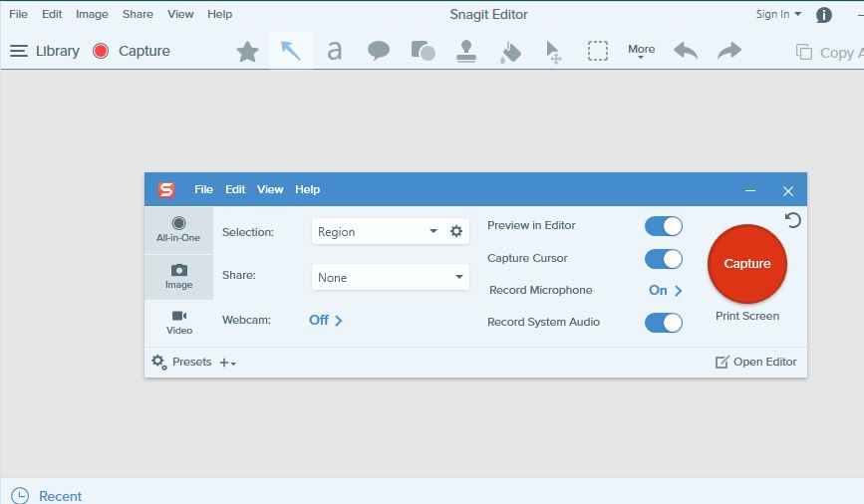The image size is (864, 504).
Task: Open the Library panel
Action: 45,51
